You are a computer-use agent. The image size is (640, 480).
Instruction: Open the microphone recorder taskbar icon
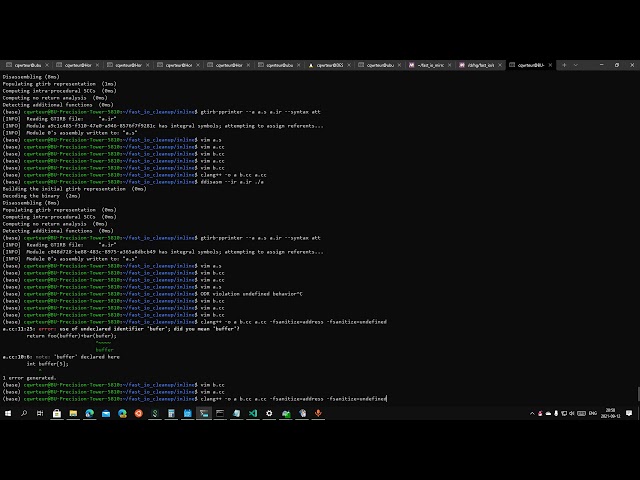318,413
